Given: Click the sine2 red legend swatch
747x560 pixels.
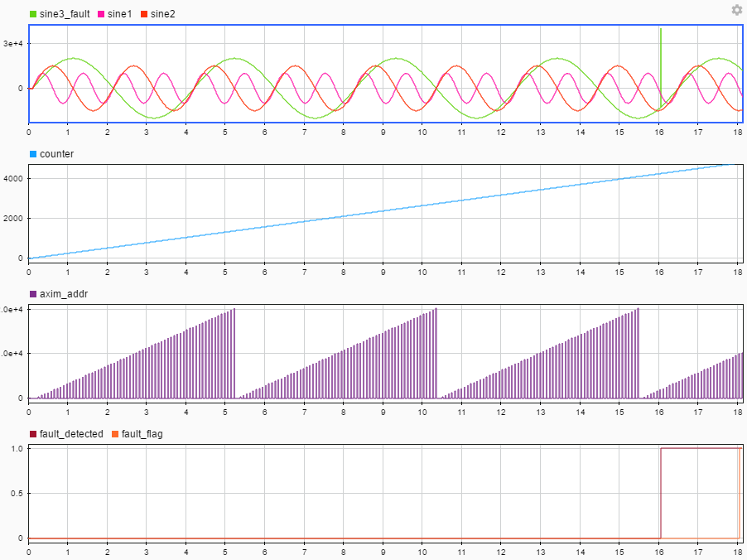Looking at the screenshot, I should coord(143,13).
